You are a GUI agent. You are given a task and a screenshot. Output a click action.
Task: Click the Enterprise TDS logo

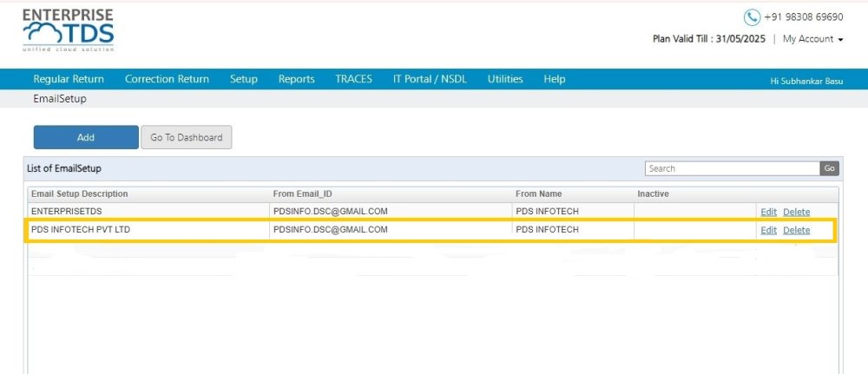[68, 30]
